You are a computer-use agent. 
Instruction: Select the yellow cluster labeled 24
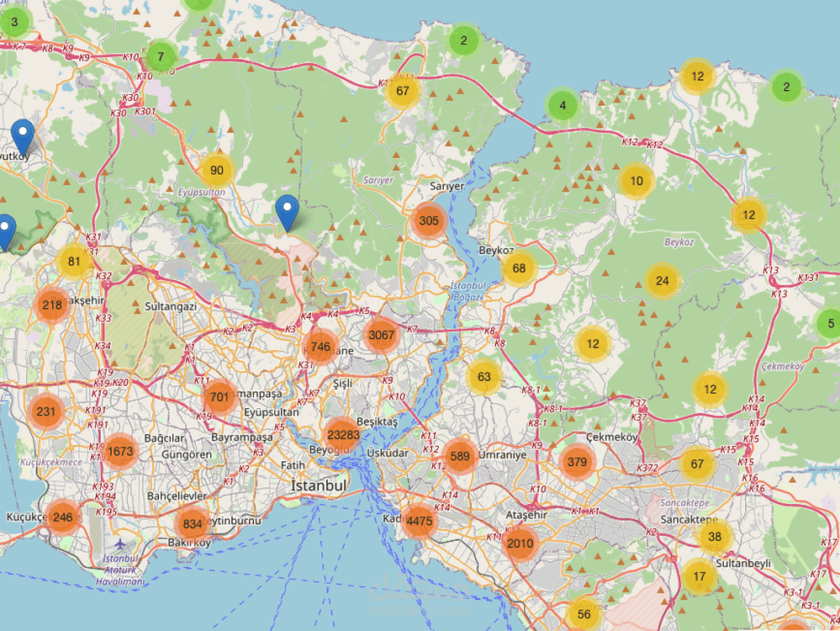pos(663,281)
